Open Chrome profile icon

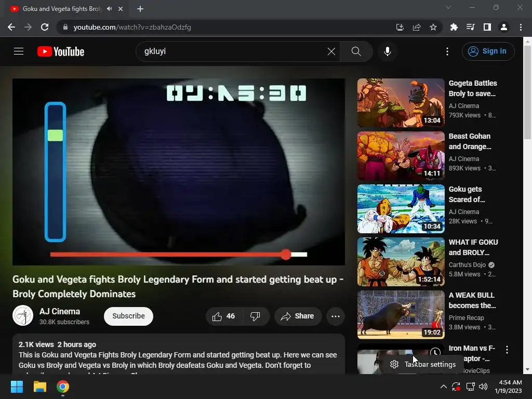(x=504, y=27)
